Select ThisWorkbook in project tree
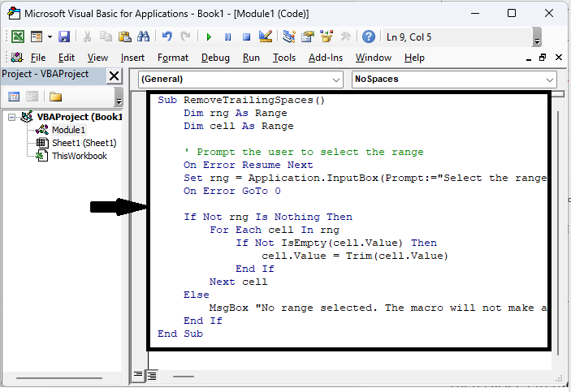The width and height of the screenshot is (571, 392). coord(80,156)
